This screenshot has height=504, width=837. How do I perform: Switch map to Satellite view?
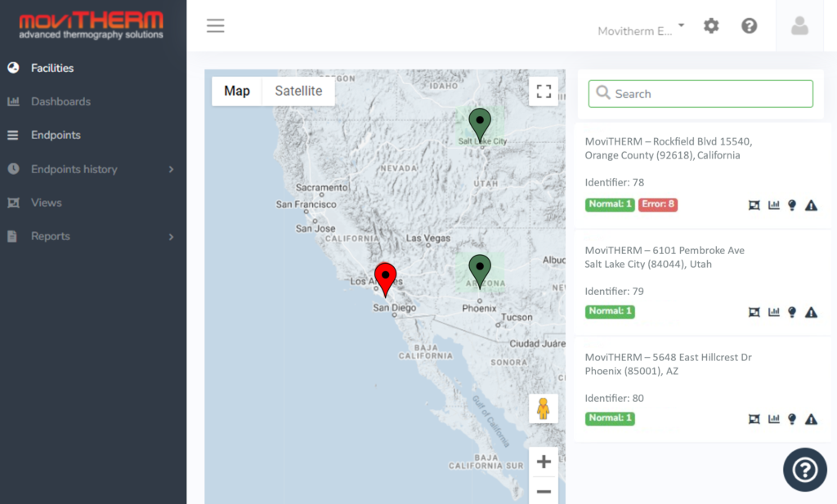tap(298, 91)
